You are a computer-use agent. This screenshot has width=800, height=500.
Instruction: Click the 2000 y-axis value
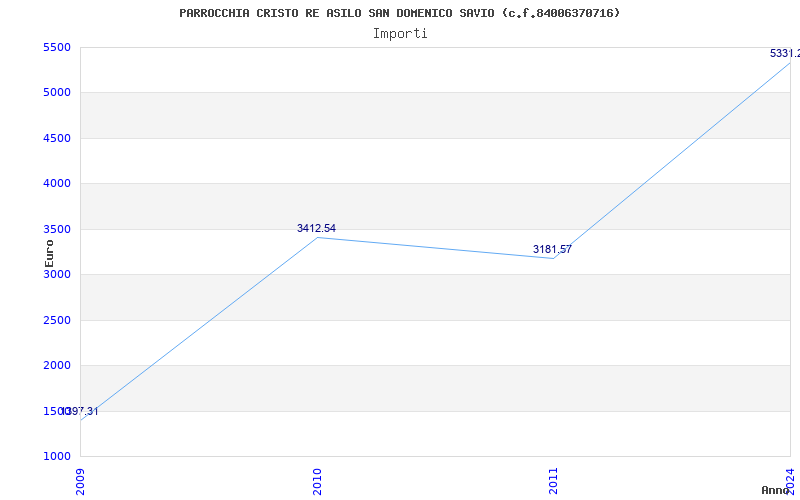[x=58, y=366]
